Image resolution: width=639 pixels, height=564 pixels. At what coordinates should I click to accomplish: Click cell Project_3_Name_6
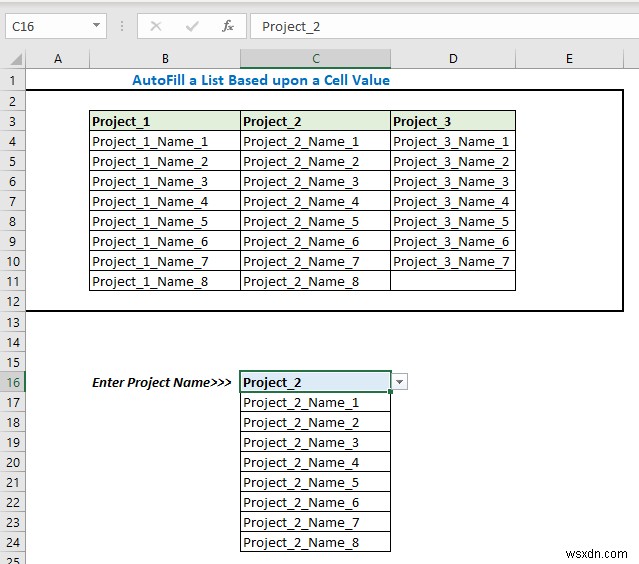click(x=453, y=241)
